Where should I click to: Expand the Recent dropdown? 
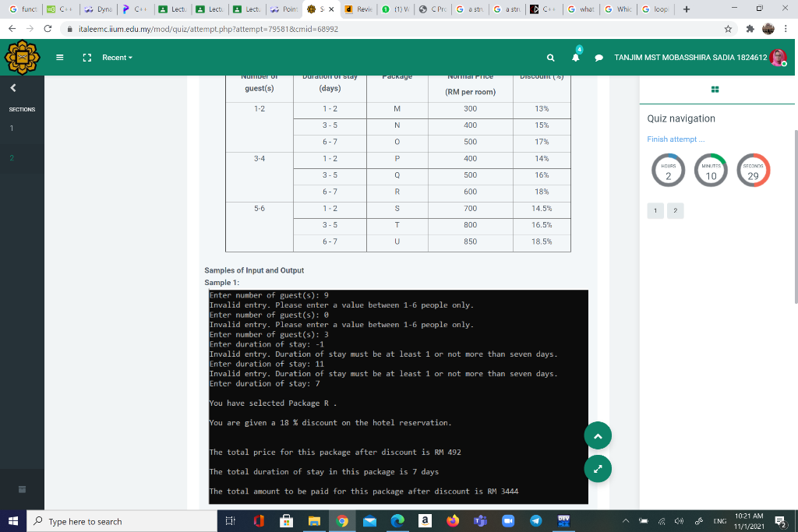(x=117, y=58)
